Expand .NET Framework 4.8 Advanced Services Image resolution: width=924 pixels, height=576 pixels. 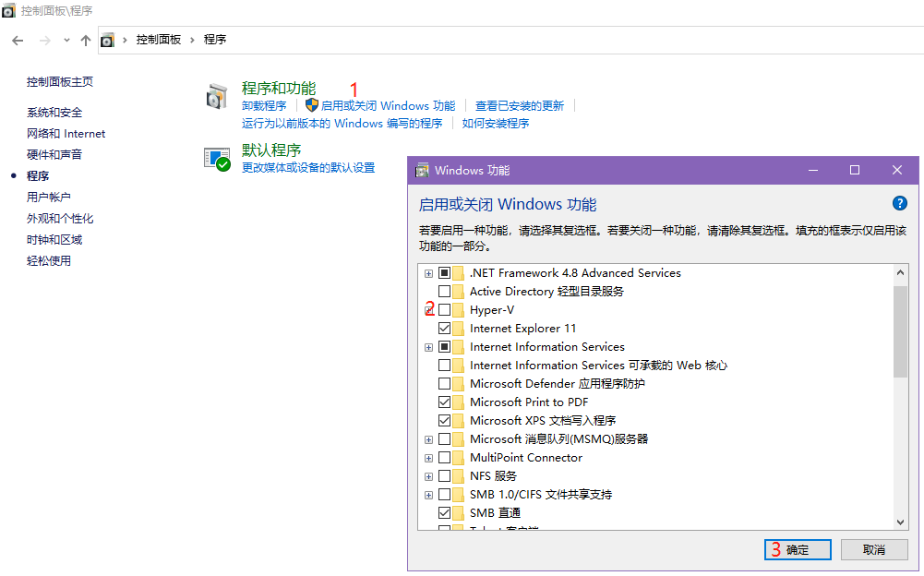click(x=428, y=273)
